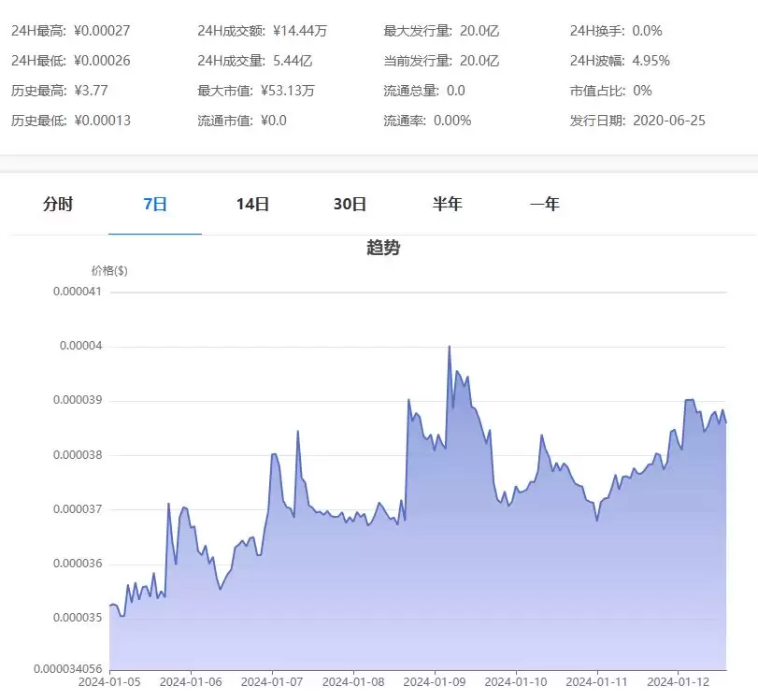Viewport: 758px width, 700px height.
Task: Switch to the 半年 view
Action: [x=448, y=204]
